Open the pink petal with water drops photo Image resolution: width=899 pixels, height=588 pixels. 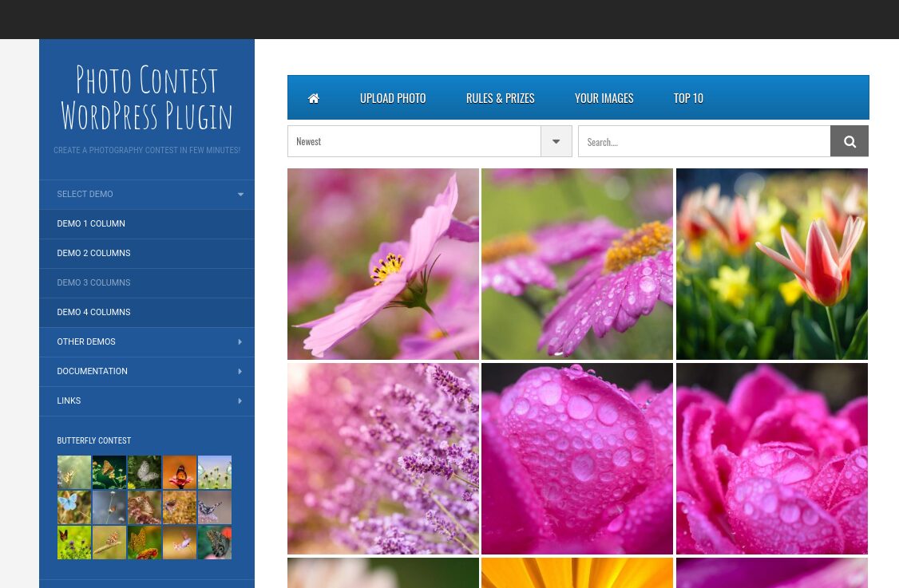576,459
